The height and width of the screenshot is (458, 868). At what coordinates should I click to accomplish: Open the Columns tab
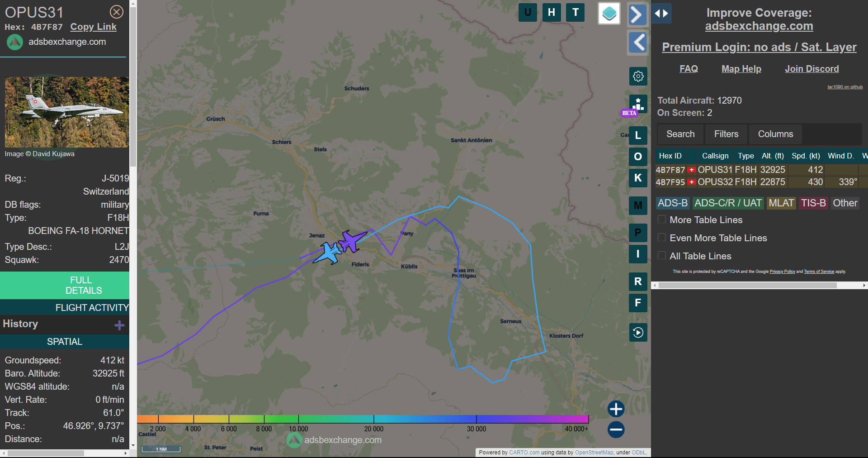click(x=775, y=134)
